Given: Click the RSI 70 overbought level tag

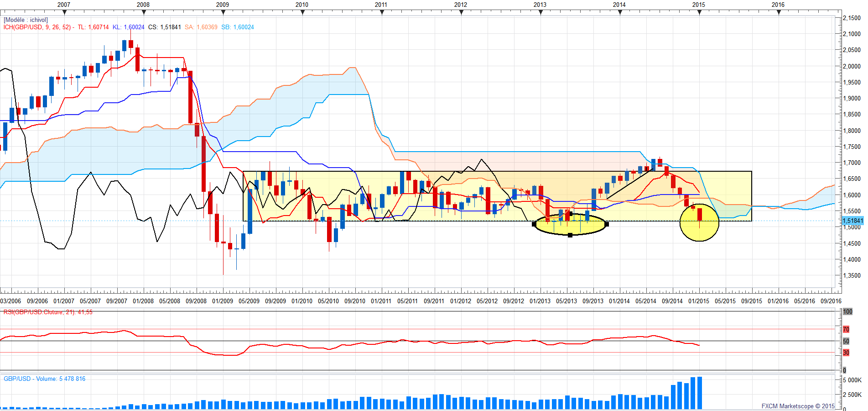Looking at the screenshot, I should tap(846, 329).
